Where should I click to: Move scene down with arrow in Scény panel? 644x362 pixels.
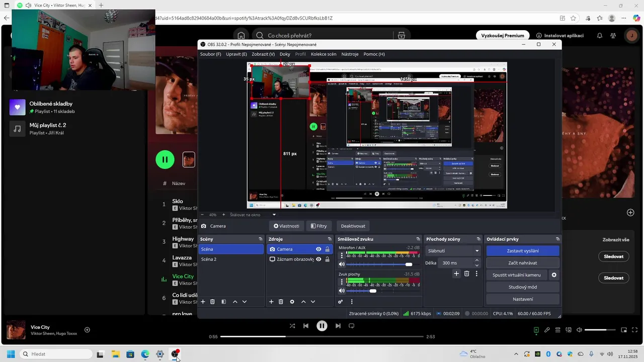pos(245,302)
